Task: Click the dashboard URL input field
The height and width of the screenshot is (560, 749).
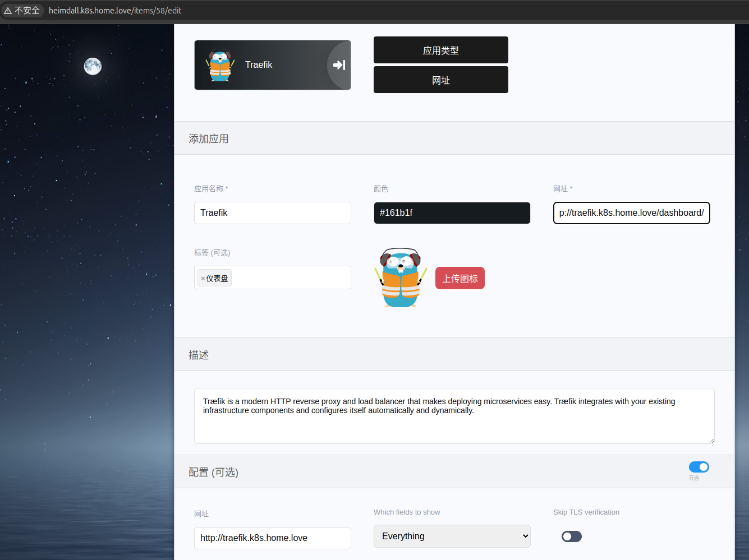Action: click(632, 213)
